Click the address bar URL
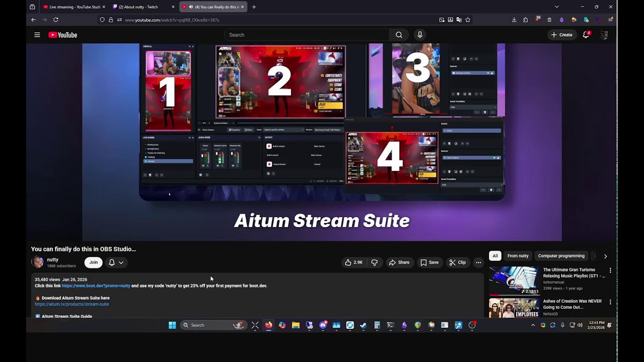644x362 pixels. pyautogui.click(x=172, y=20)
